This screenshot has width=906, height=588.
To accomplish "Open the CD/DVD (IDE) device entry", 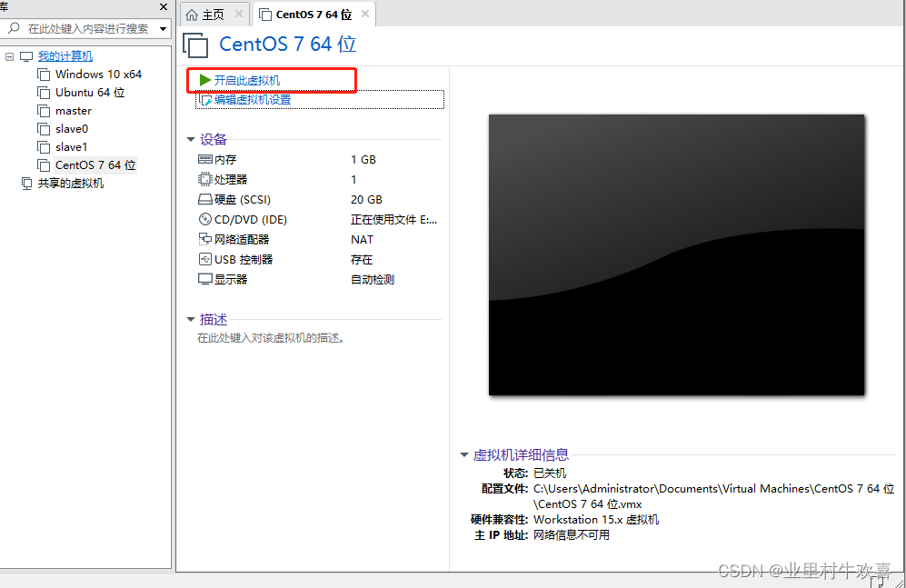I will [x=251, y=220].
